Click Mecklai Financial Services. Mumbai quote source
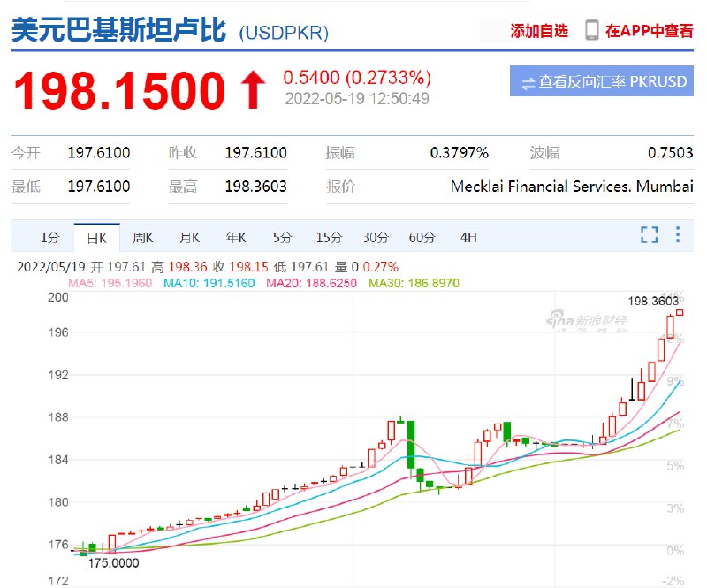This screenshot has width=707, height=588. point(572,186)
